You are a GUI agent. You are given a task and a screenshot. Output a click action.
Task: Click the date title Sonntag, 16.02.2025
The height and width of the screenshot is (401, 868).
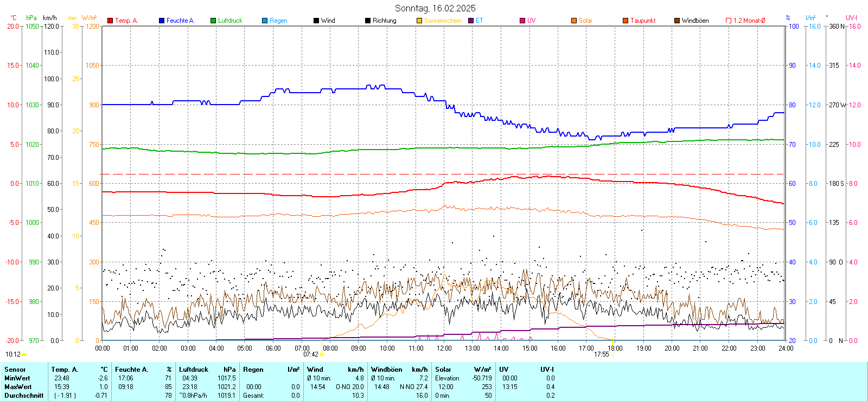(x=435, y=8)
